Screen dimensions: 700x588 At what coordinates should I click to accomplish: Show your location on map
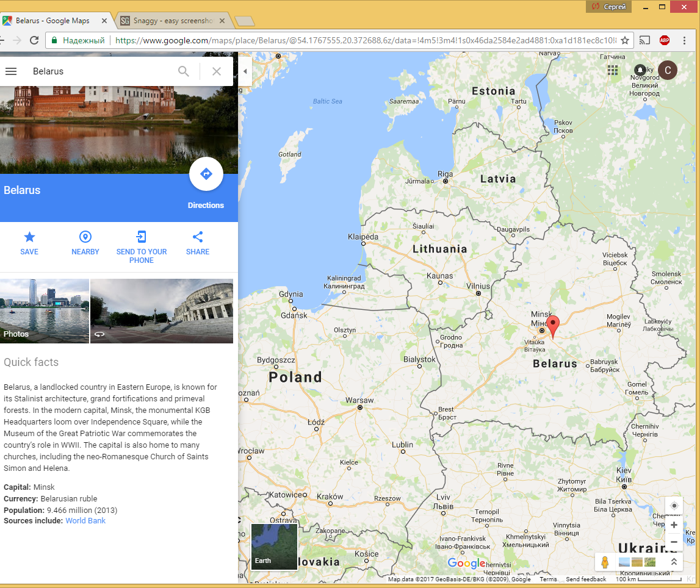[x=674, y=506]
